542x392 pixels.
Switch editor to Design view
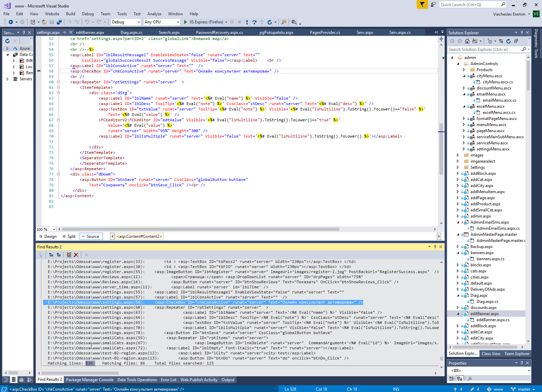(x=48, y=236)
